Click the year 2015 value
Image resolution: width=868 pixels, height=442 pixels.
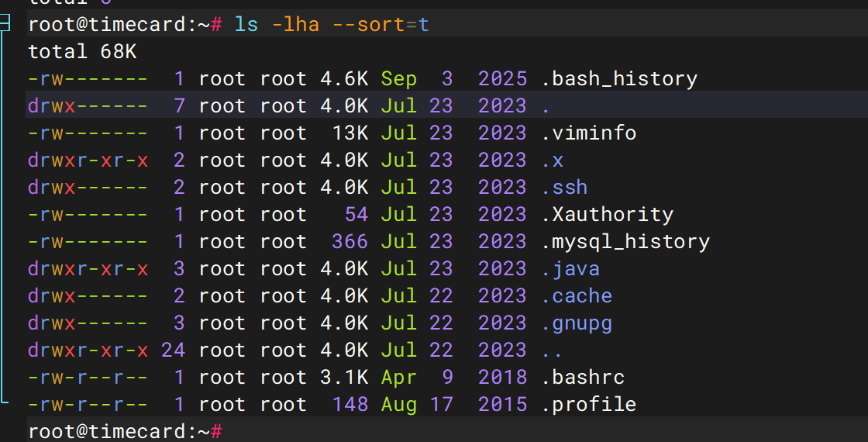(502, 404)
